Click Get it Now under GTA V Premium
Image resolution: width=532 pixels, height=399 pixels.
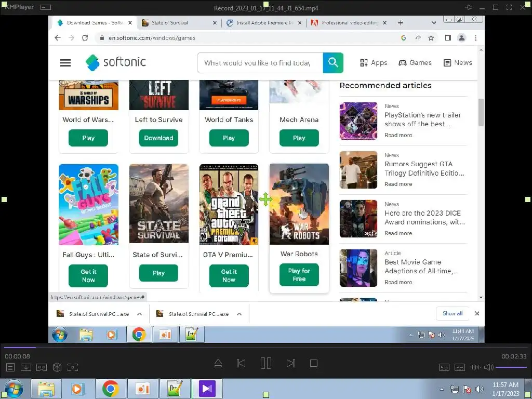pyautogui.click(x=229, y=276)
